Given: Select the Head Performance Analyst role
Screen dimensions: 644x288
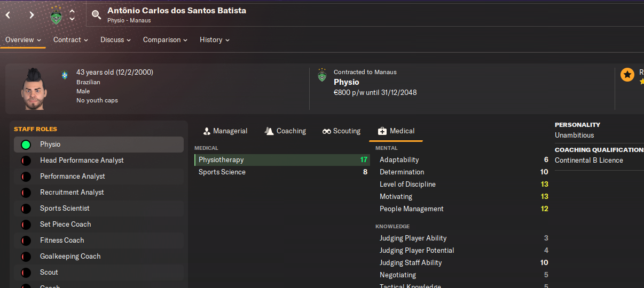Looking at the screenshot, I should click(x=99, y=161).
